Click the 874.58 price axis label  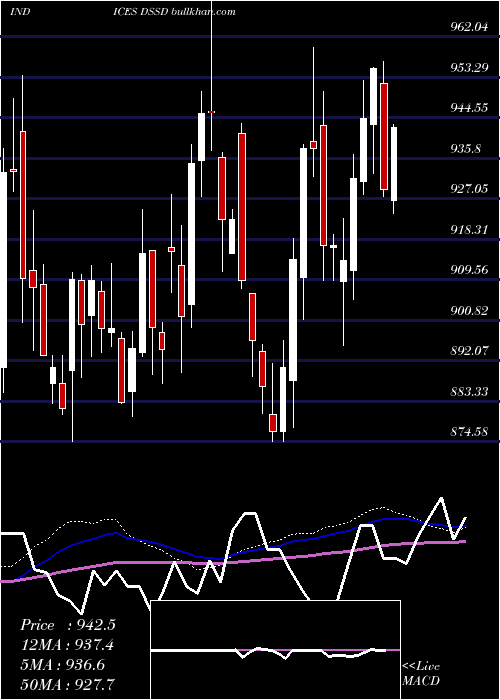pos(469,432)
